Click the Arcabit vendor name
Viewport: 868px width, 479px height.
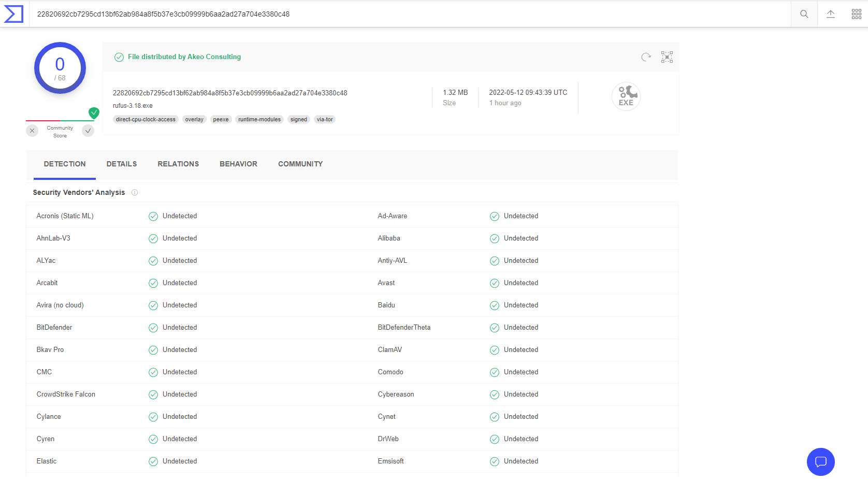[x=47, y=283]
